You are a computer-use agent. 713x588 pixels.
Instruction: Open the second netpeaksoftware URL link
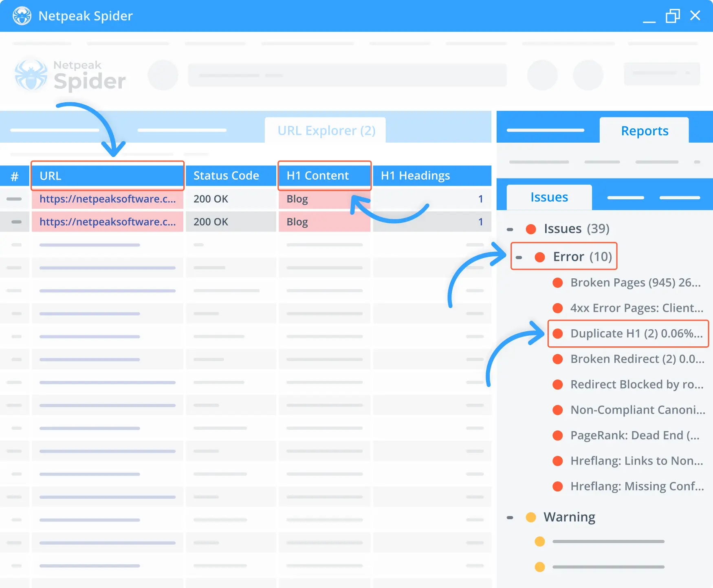[108, 222]
